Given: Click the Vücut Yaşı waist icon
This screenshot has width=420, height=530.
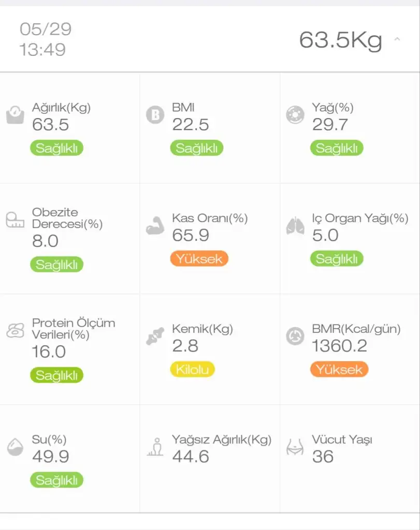Looking at the screenshot, I should pyautogui.click(x=295, y=447).
